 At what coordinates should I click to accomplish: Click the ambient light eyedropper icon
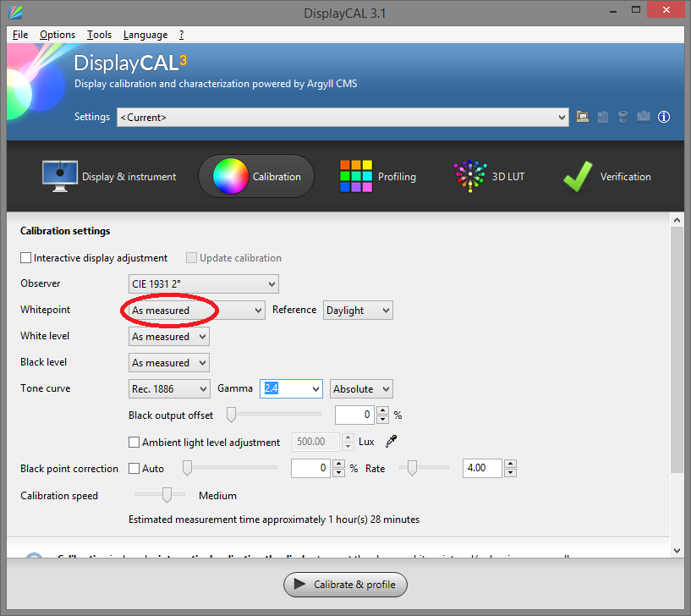click(x=392, y=442)
